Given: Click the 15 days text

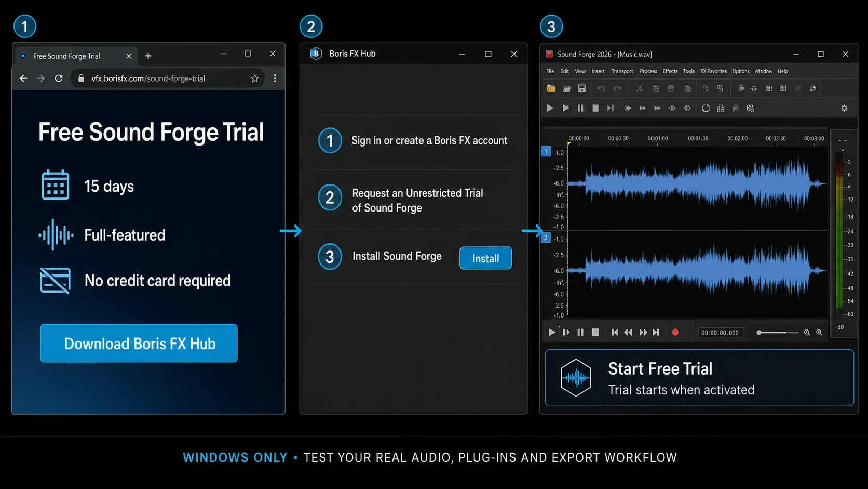Looking at the screenshot, I should 109,186.
